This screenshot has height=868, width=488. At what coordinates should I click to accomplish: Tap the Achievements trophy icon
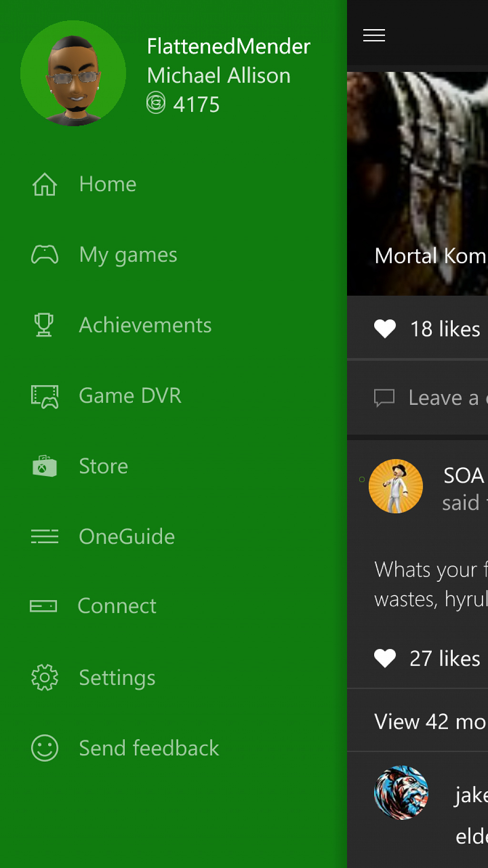click(44, 325)
